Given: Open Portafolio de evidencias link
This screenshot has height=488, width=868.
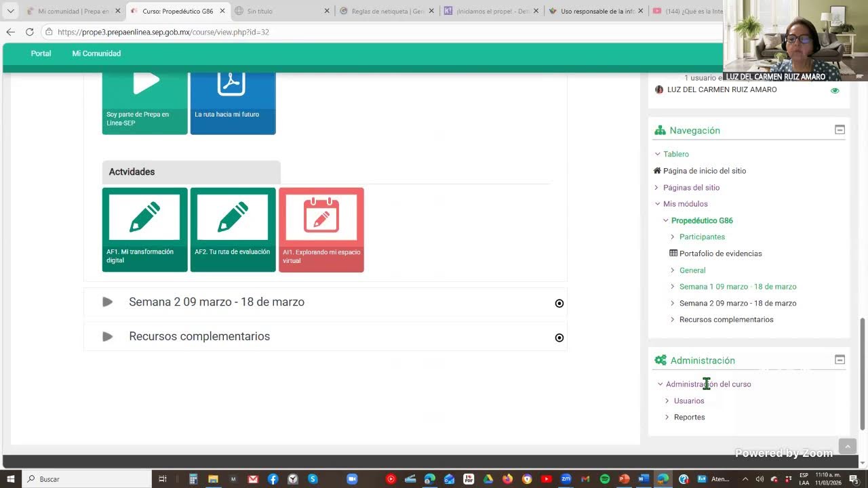Looking at the screenshot, I should point(720,253).
